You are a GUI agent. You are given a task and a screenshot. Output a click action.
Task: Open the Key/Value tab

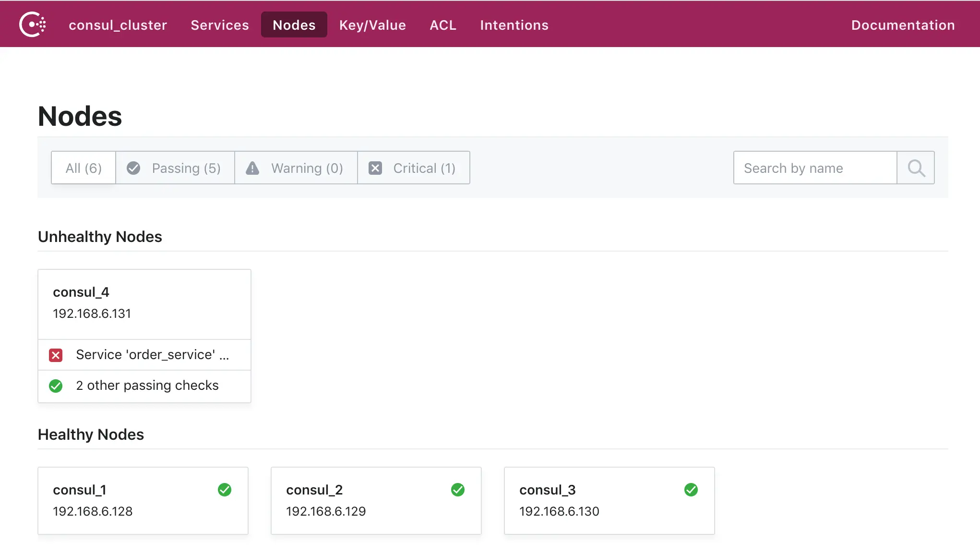point(372,25)
